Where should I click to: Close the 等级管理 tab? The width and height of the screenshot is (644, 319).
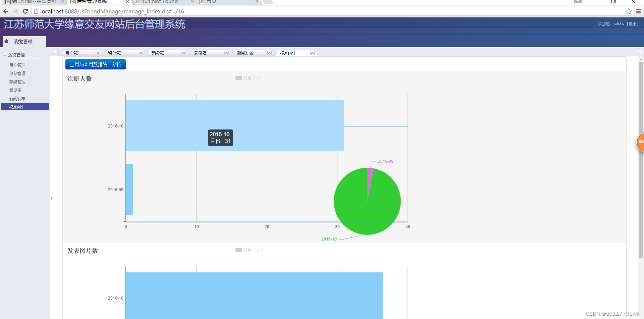coord(183,53)
